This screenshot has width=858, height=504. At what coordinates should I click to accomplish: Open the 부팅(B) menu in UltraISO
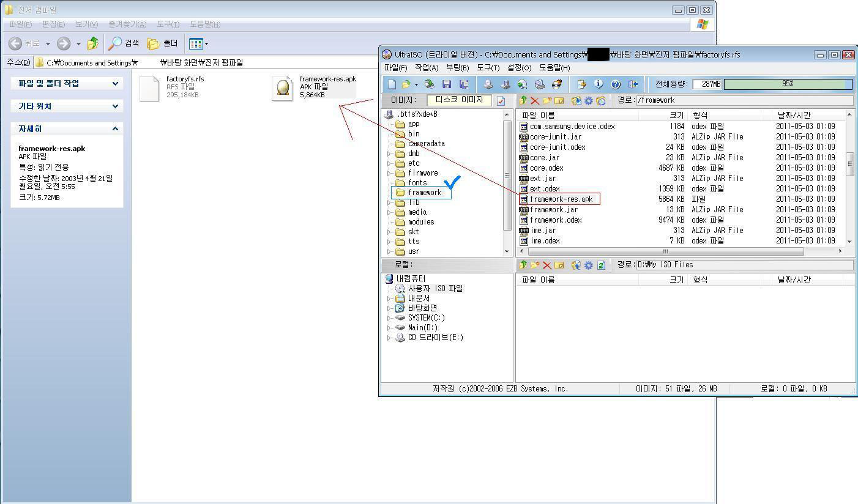457,68
